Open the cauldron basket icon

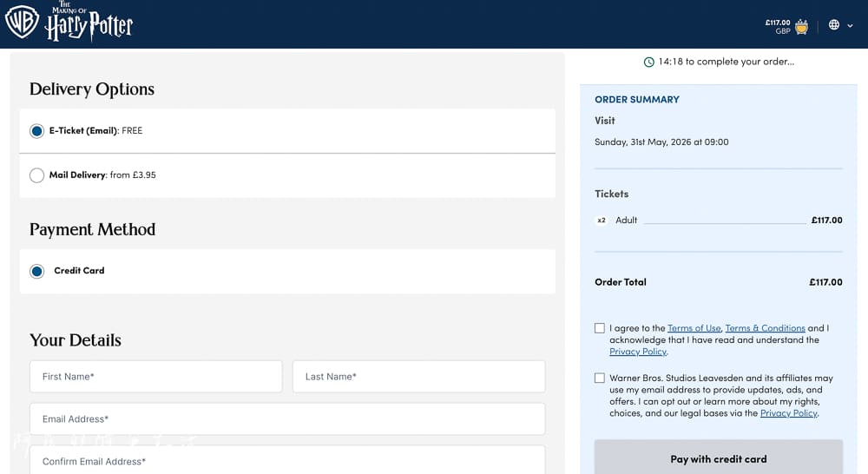pyautogui.click(x=801, y=26)
